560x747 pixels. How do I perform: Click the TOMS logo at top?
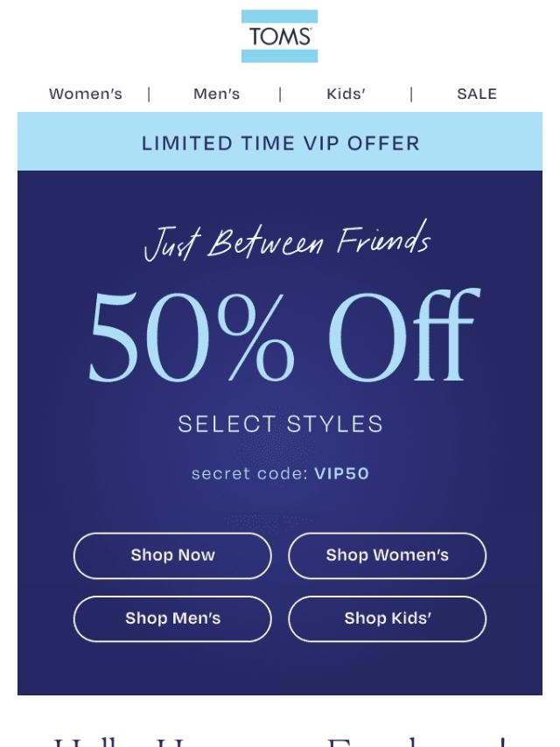point(279,36)
